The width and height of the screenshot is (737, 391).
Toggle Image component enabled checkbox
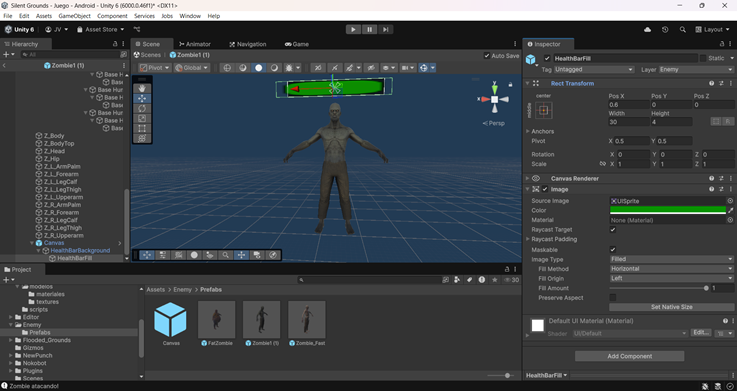tap(545, 189)
